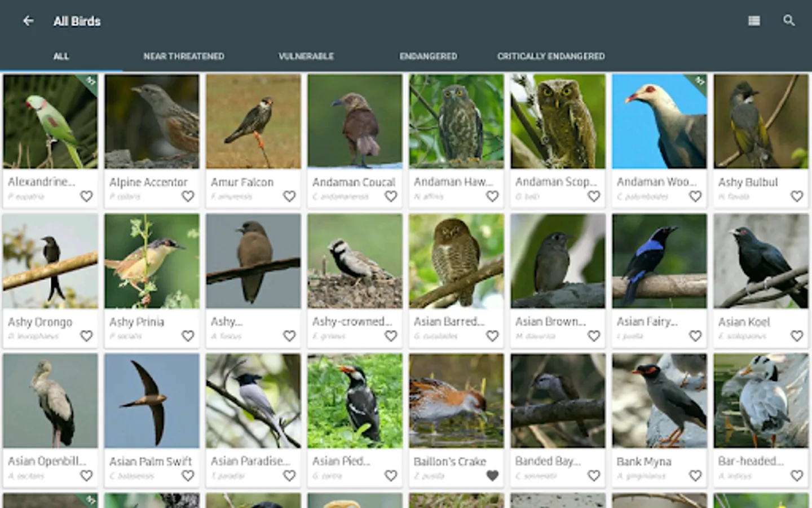
Task: Click the "Asian Palm Swift" label
Action: tap(151, 462)
